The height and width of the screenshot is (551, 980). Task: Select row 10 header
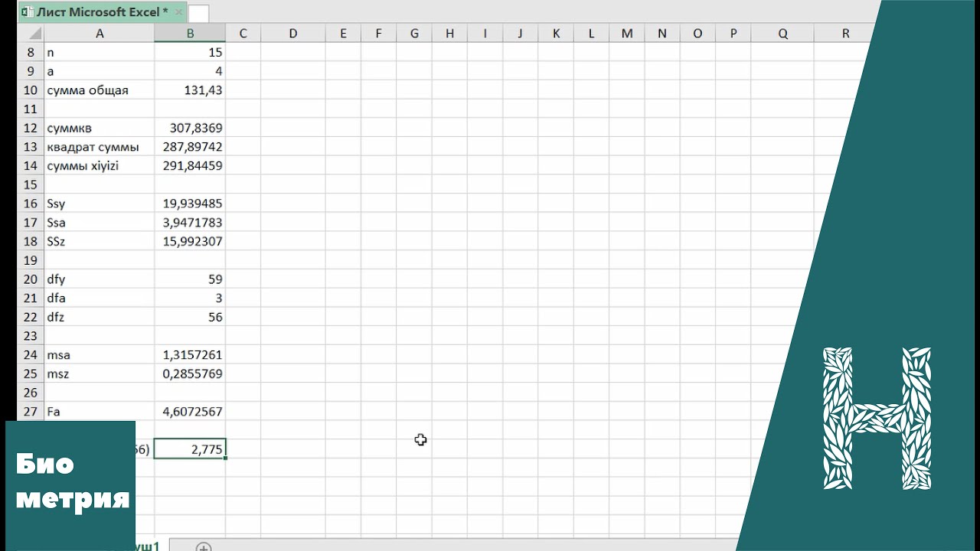(x=31, y=90)
